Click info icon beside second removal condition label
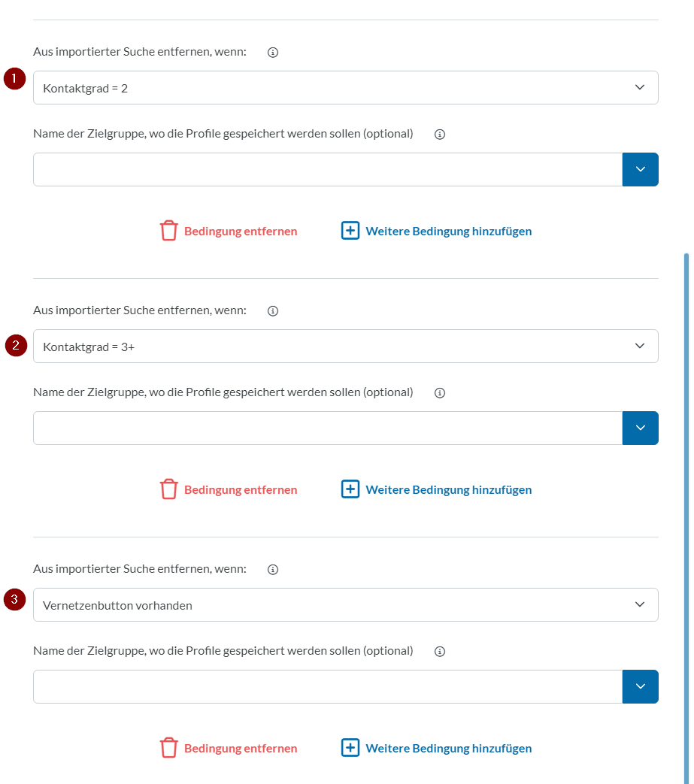 (272, 310)
